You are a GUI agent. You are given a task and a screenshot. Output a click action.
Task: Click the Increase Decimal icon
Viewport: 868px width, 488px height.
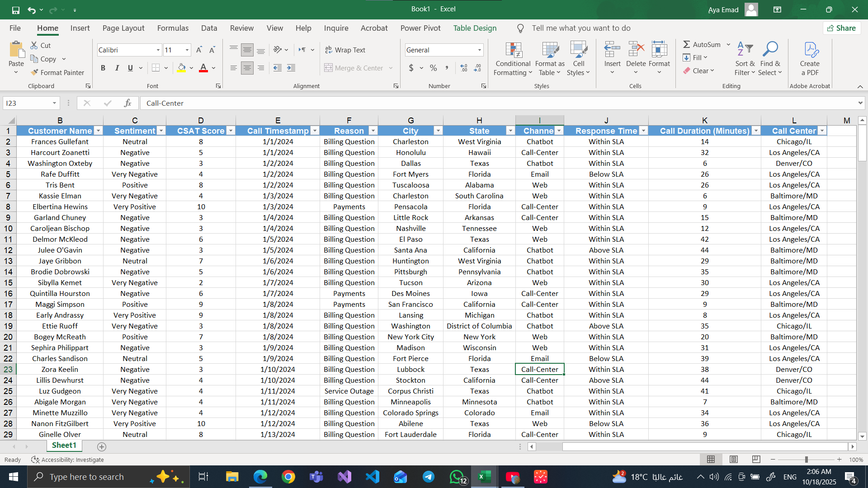tap(464, 68)
